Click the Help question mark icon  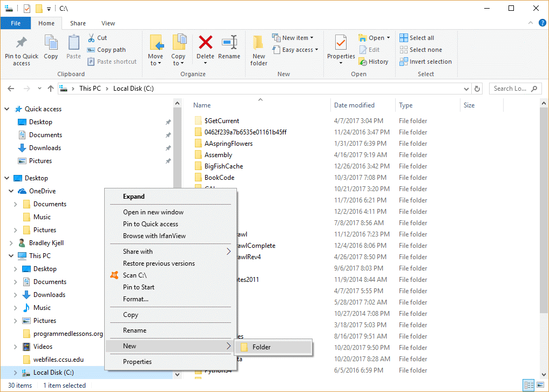[x=543, y=23]
